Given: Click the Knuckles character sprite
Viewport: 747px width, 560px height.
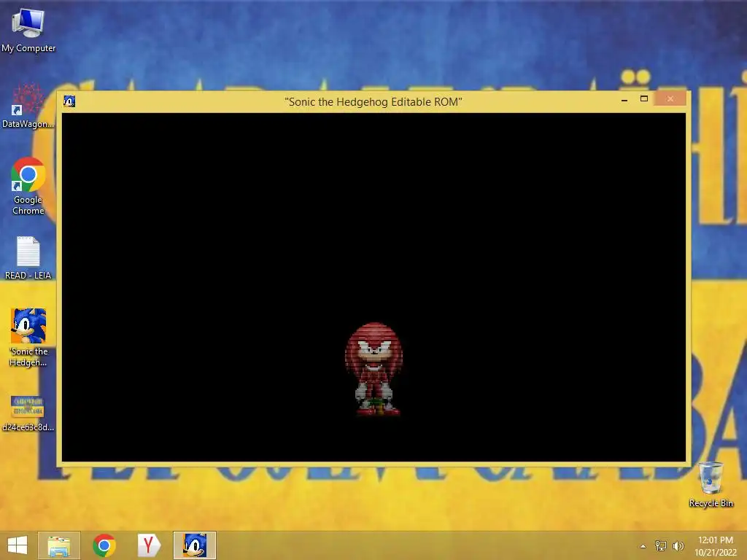Looking at the screenshot, I should (374, 369).
